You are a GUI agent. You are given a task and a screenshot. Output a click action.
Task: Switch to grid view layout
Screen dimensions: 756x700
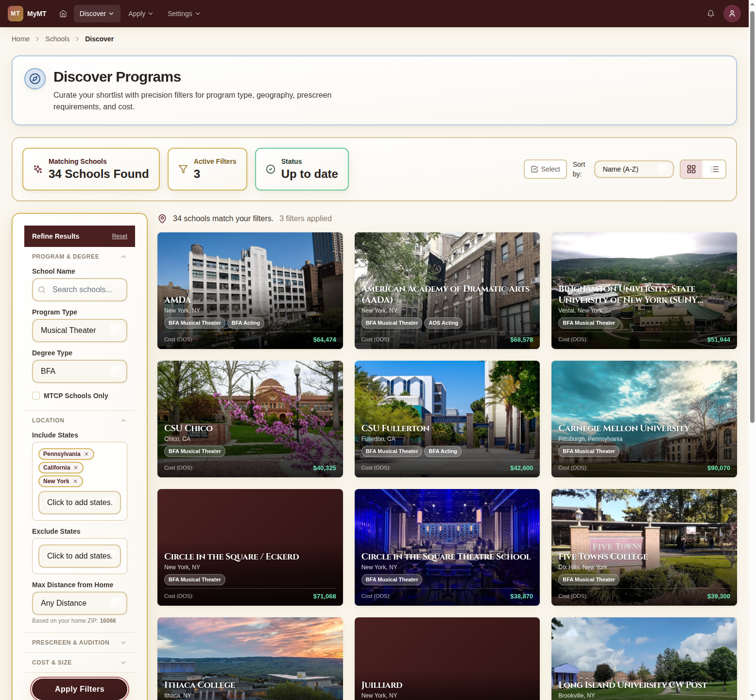click(691, 169)
